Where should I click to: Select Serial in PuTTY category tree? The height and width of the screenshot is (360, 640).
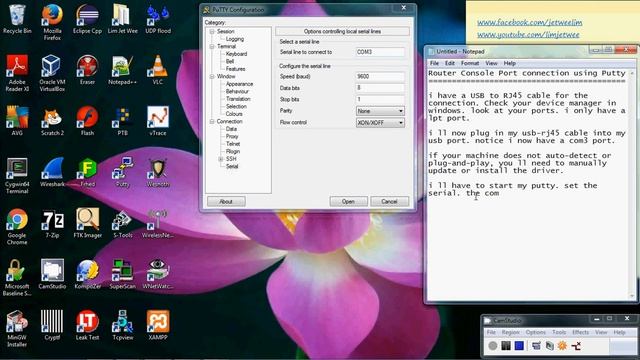tap(232, 166)
